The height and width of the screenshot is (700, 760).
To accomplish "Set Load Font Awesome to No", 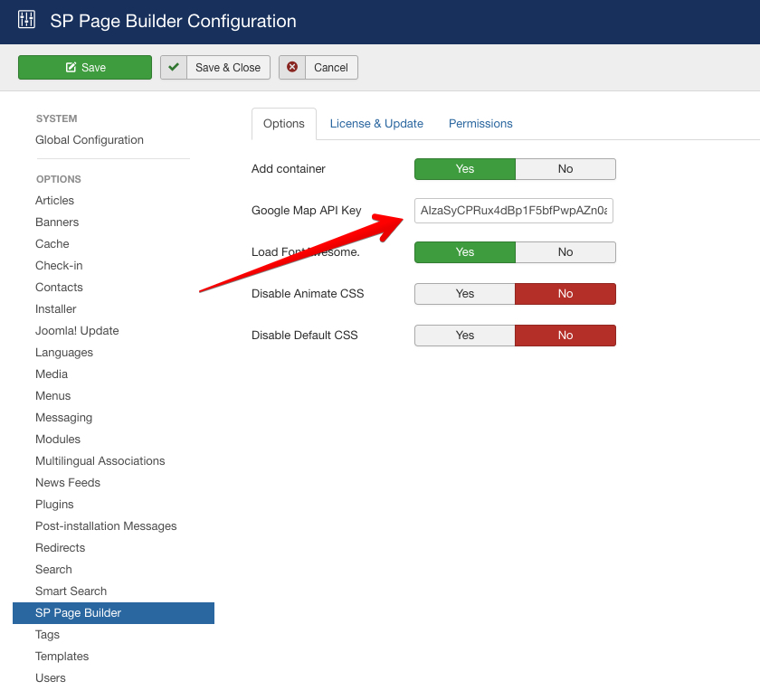I will point(565,252).
